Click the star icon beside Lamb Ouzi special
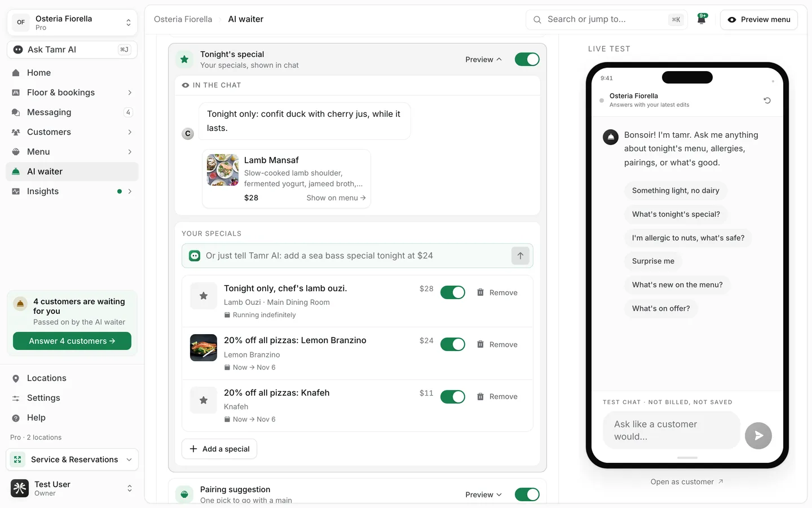The width and height of the screenshot is (812, 508). [x=204, y=296]
